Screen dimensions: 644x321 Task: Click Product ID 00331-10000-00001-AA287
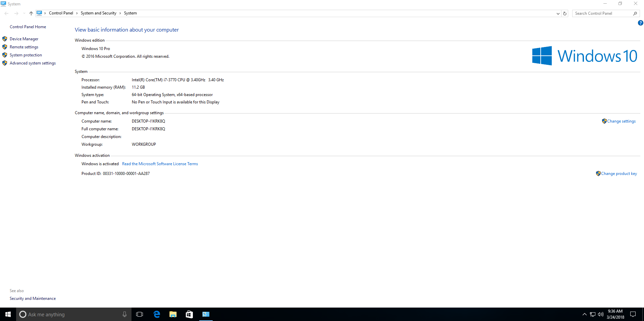[126, 174]
